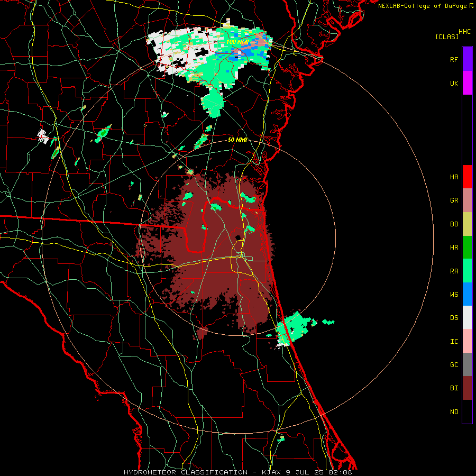Click the BD legend label
This screenshot has width=476, height=476.
pos(454,224)
